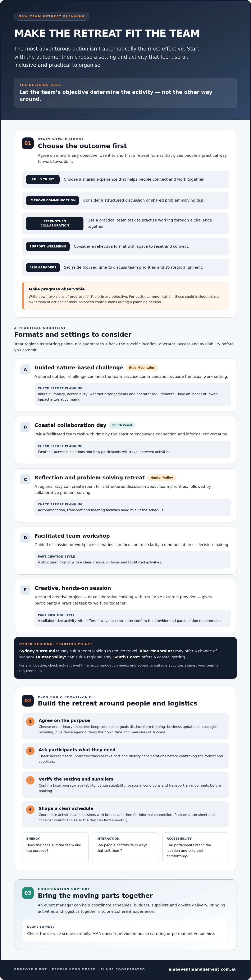Image resolution: width=251 pixels, height=980 pixels.
Task: Click the green 03 section badge
Action: point(28,893)
